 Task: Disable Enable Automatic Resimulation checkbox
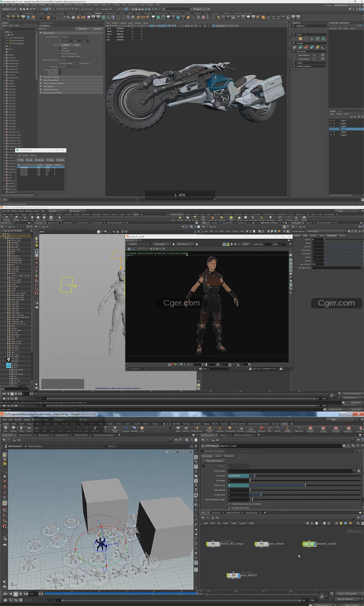[x=230, y=504]
